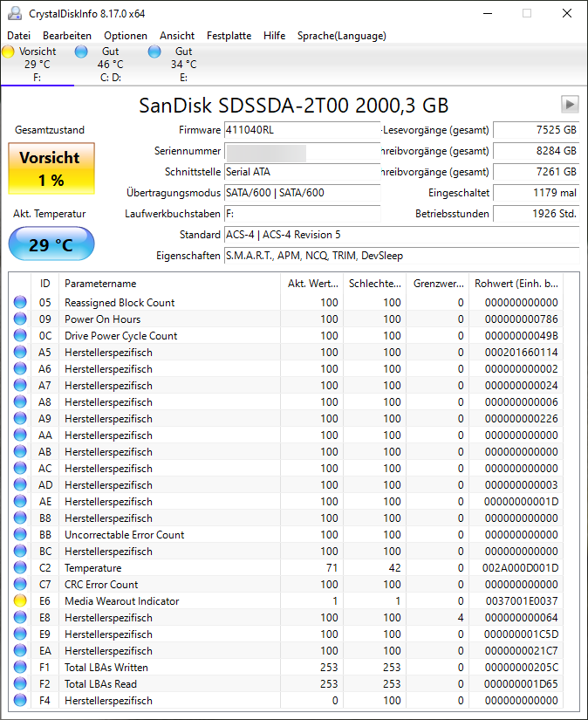Click the Power On Hours parameter name

[x=102, y=319]
